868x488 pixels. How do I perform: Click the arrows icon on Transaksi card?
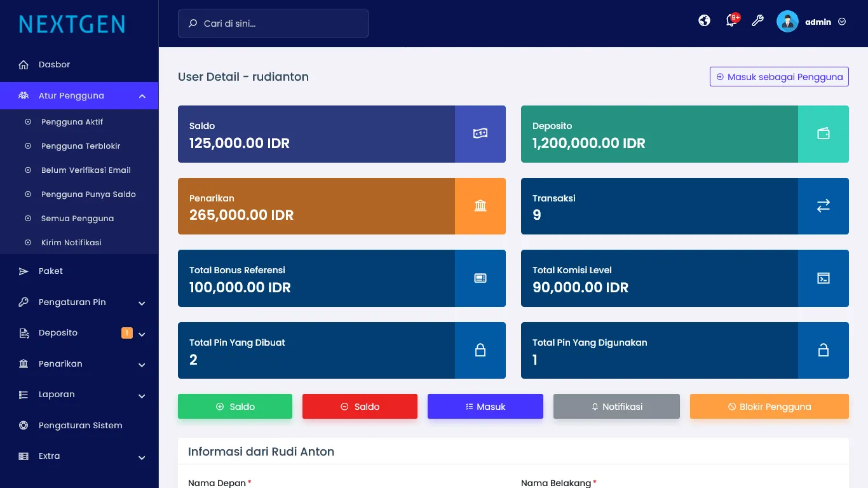click(x=824, y=206)
